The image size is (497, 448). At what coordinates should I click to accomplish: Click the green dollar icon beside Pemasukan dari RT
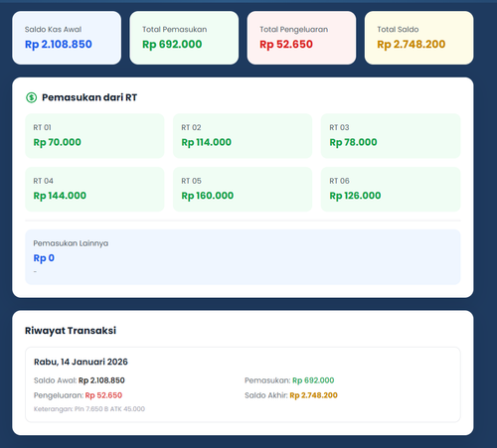[31, 97]
